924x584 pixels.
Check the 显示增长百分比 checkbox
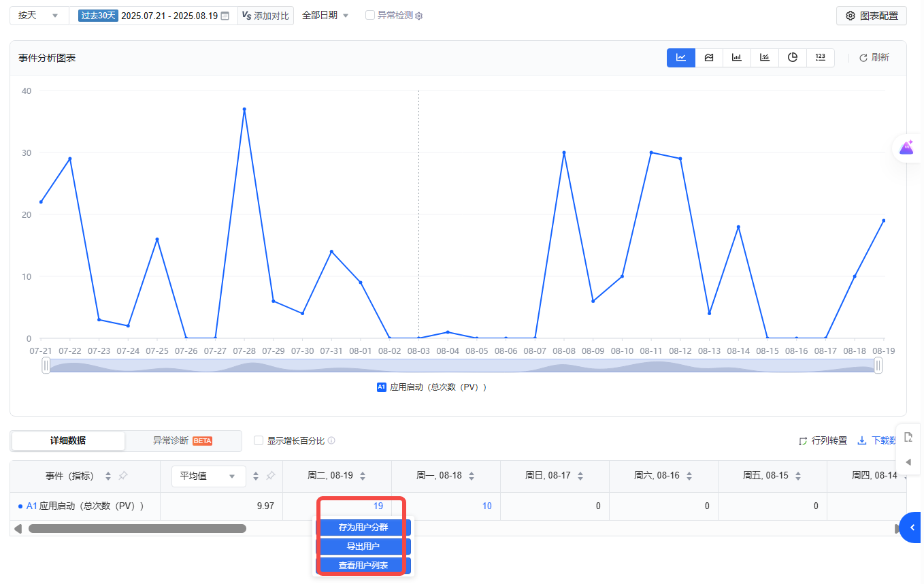[259, 440]
